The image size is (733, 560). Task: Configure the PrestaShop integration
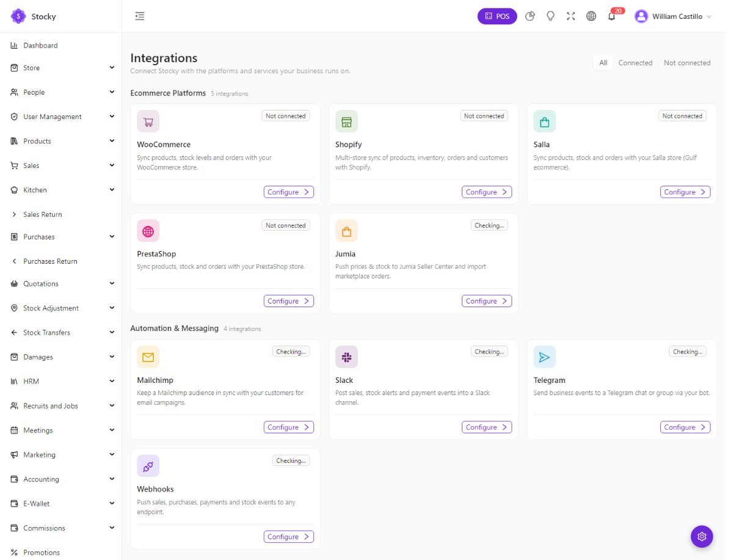(x=289, y=301)
